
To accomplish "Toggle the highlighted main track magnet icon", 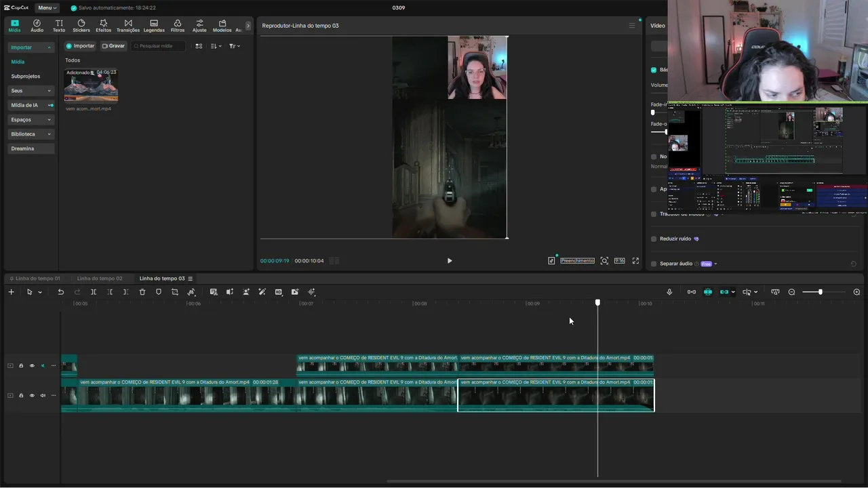I will 708,292.
